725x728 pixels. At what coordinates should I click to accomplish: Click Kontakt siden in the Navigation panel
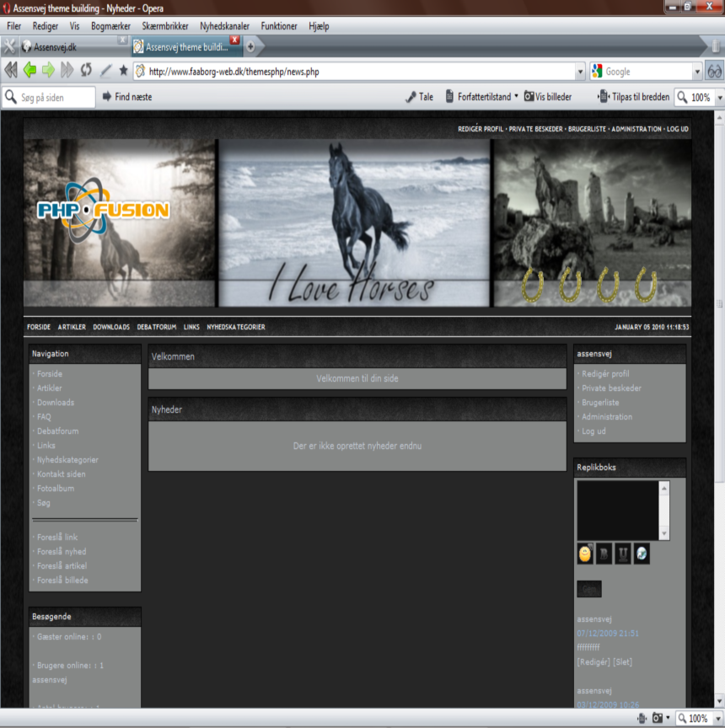click(62, 474)
